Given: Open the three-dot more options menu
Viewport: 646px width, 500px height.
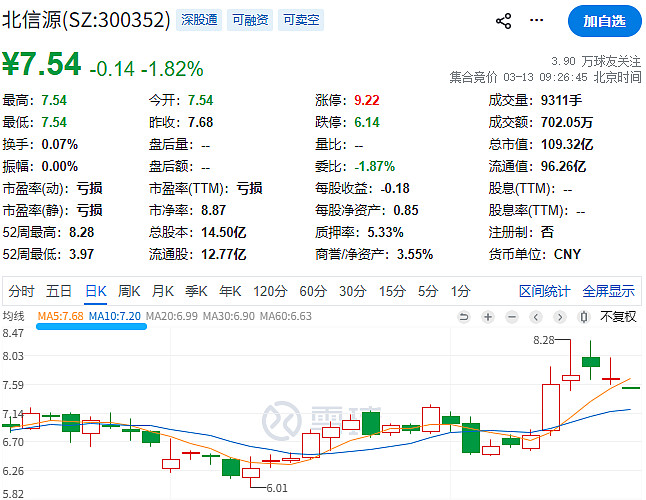Looking at the screenshot, I should [536, 20].
